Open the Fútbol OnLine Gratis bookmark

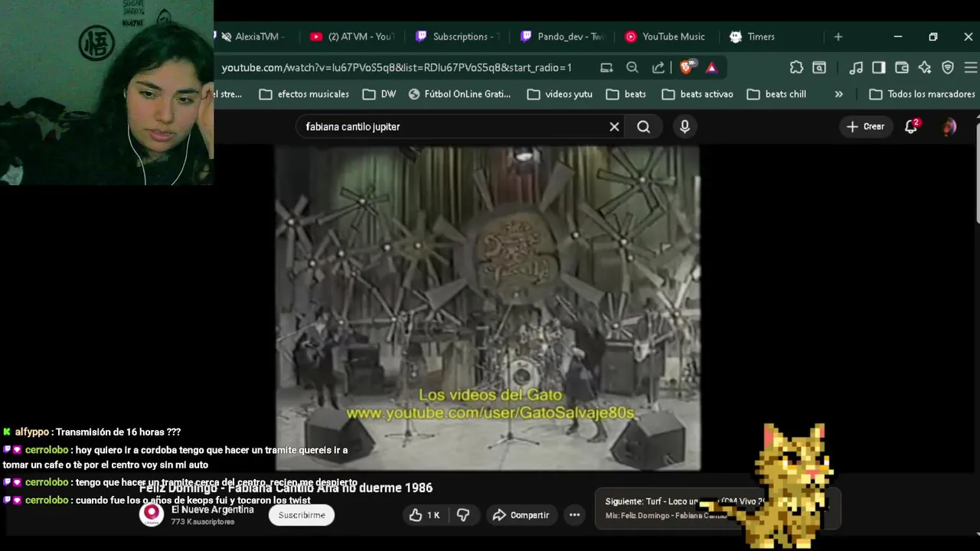click(x=459, y=94)
